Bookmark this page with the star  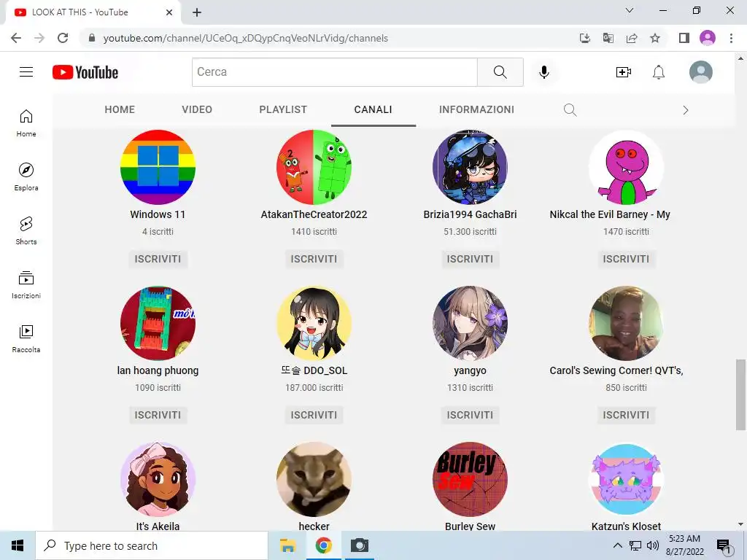click(655, 38)
